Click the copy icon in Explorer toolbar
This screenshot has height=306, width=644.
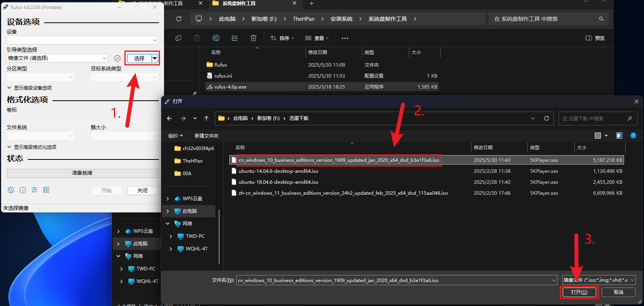tap(178, 38)
